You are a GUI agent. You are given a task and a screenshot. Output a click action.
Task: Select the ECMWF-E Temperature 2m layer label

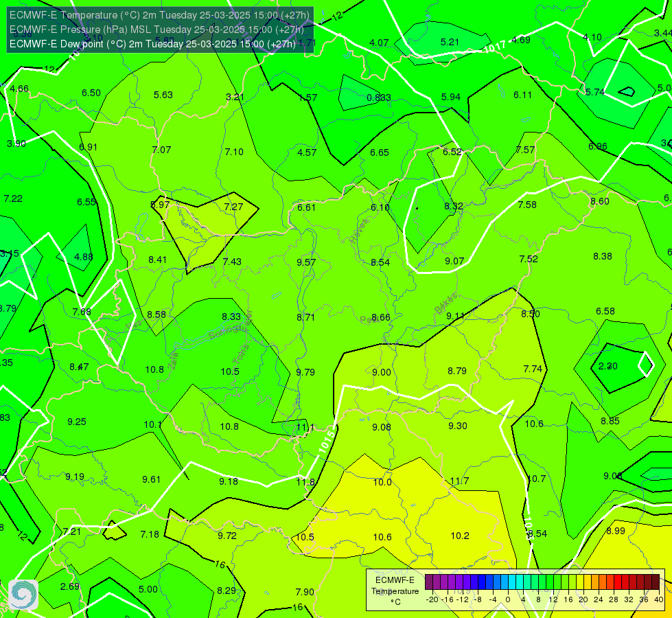[159, 15]
